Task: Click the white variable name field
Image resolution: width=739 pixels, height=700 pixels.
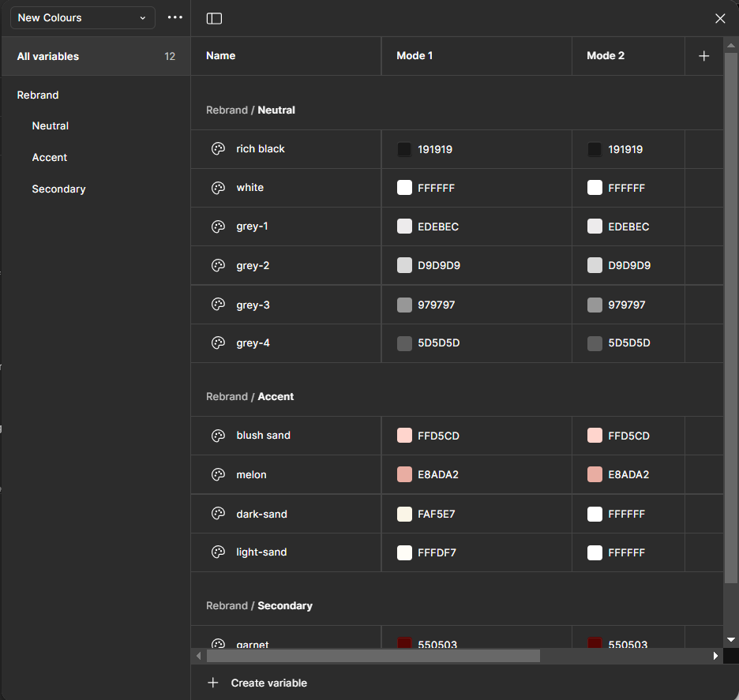Action: click(250, 188)
